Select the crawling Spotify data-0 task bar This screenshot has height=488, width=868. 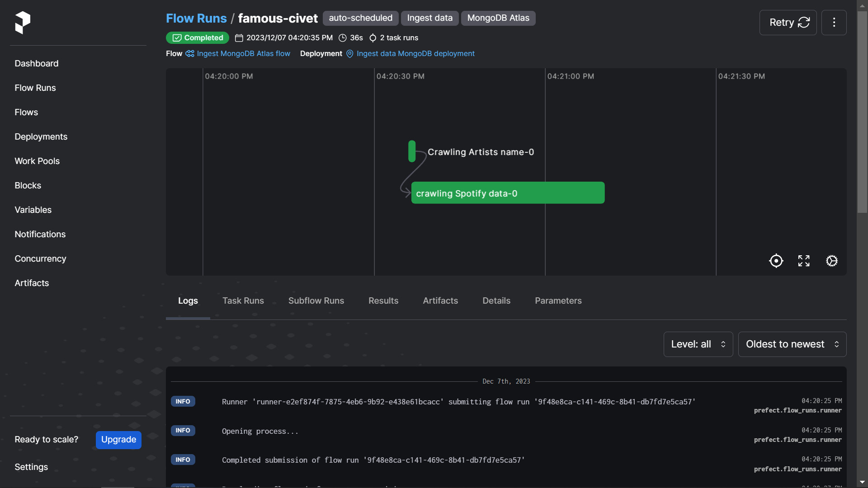(x=507, y=193)
